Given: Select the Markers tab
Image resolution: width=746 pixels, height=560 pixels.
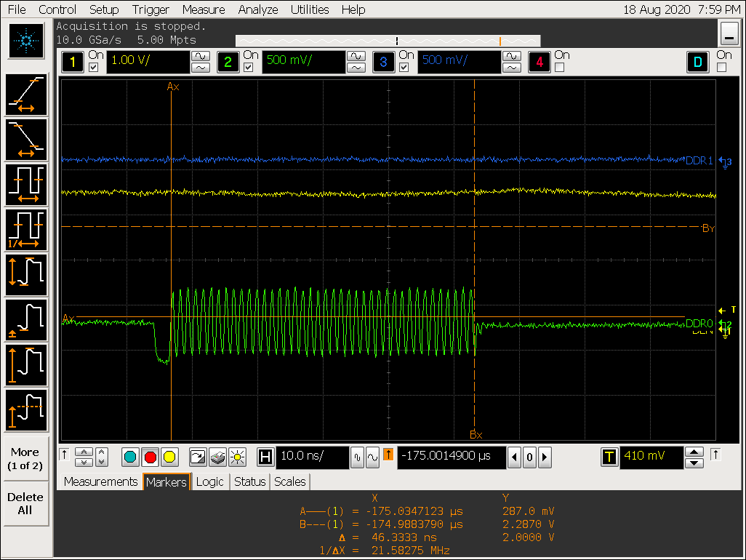Looking at the screenshot, I should 167,481.
